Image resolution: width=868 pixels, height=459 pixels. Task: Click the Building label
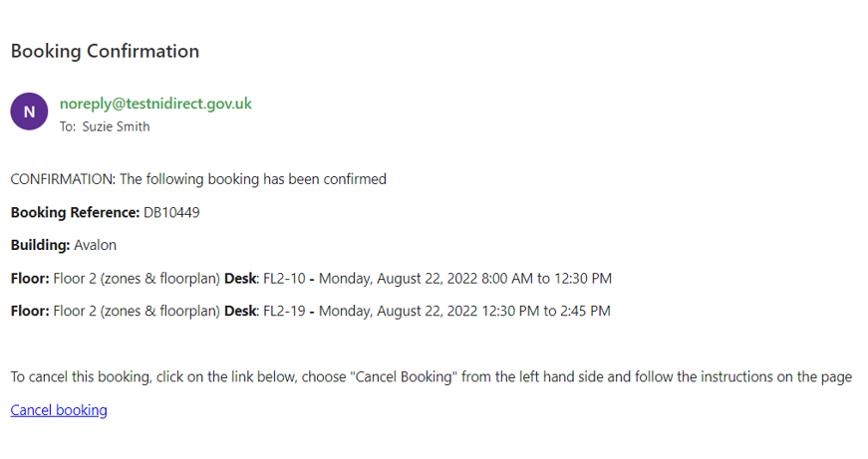click(41, 246)
